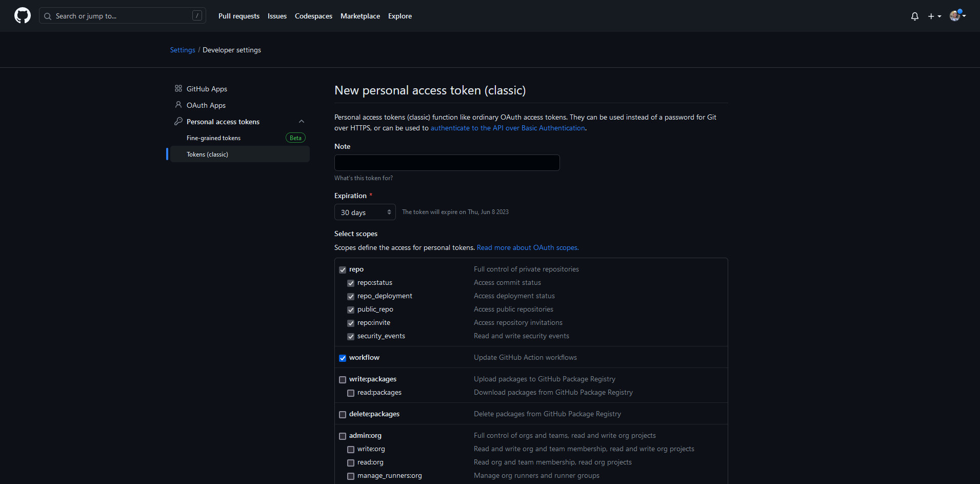The height and width of the screenshot is (484, 980).
Task: Go to Pull requests in top nav
Action: point(238,16)
